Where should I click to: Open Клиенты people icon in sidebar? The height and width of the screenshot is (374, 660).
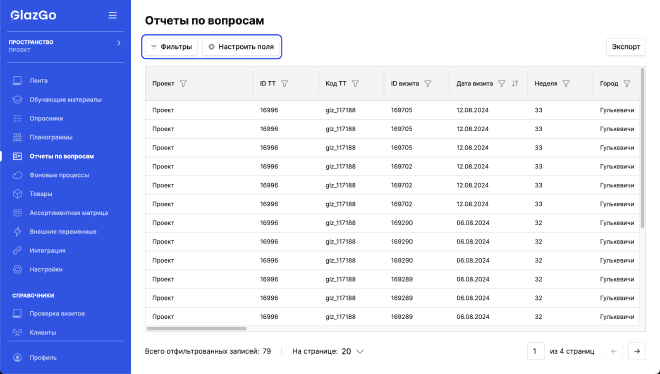17,332
